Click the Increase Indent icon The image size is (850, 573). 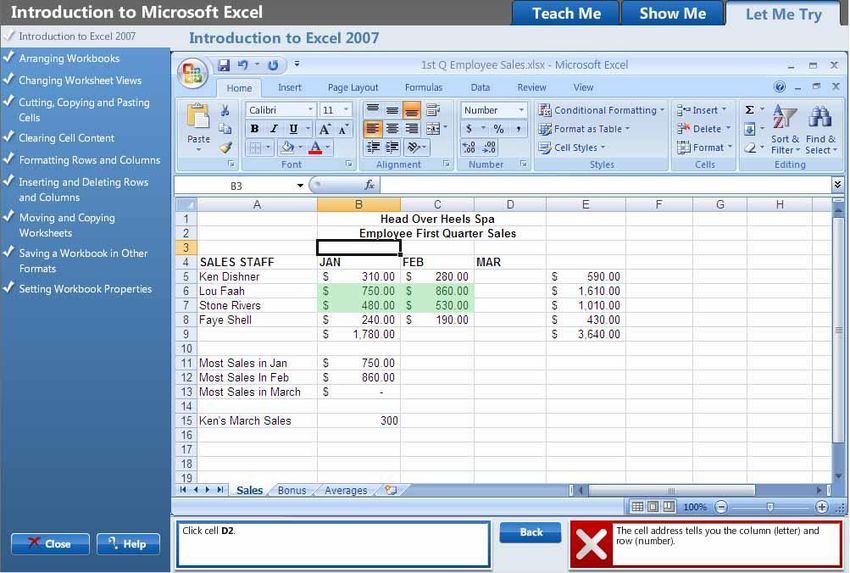pos(392,147)
